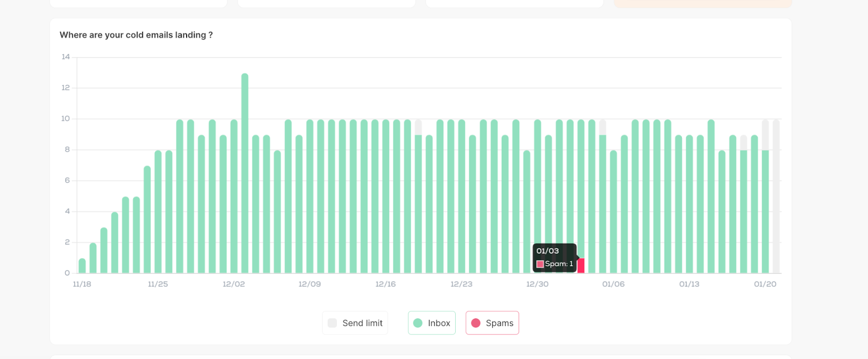Image resolution: width=868 pixels, height=359 pixels.
Task: Click the green circle icon beside Inbox
Action: coord(418,323)
